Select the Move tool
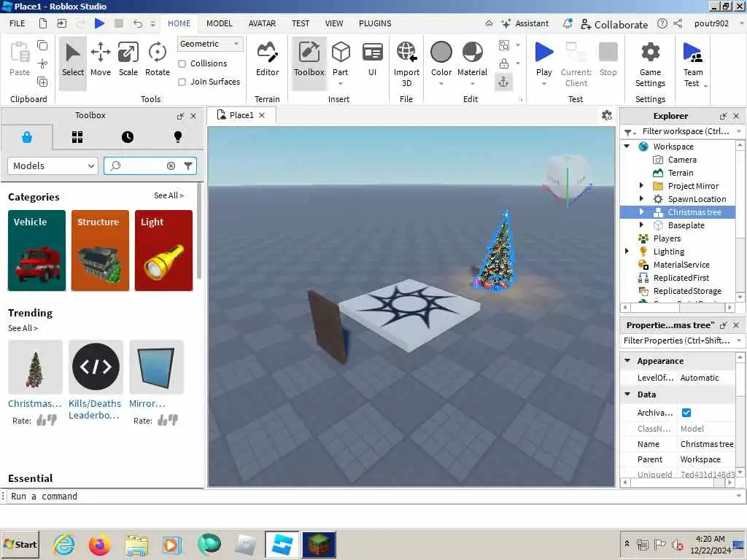The width and height of the screenshot is (747, 560). (101, 60)
